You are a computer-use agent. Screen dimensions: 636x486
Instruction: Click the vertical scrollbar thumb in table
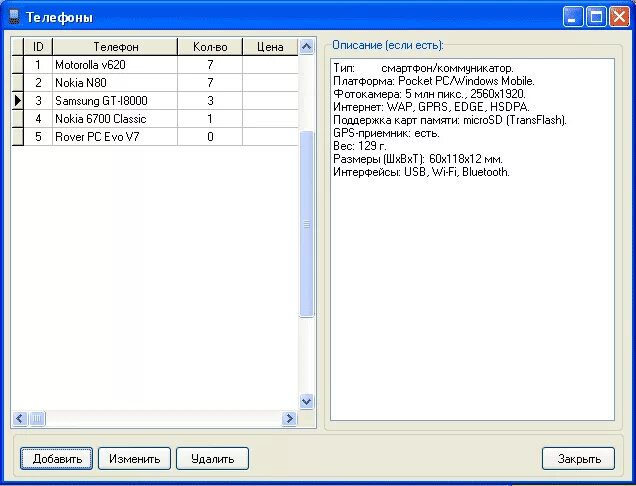coord(306,224)
